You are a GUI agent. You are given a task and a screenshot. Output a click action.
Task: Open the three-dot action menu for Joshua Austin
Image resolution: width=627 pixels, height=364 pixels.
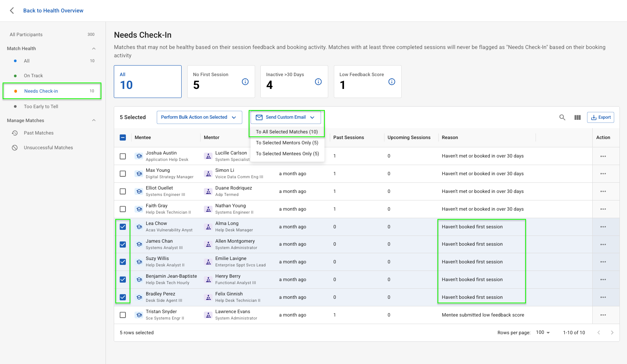click(x=603, y=156)
